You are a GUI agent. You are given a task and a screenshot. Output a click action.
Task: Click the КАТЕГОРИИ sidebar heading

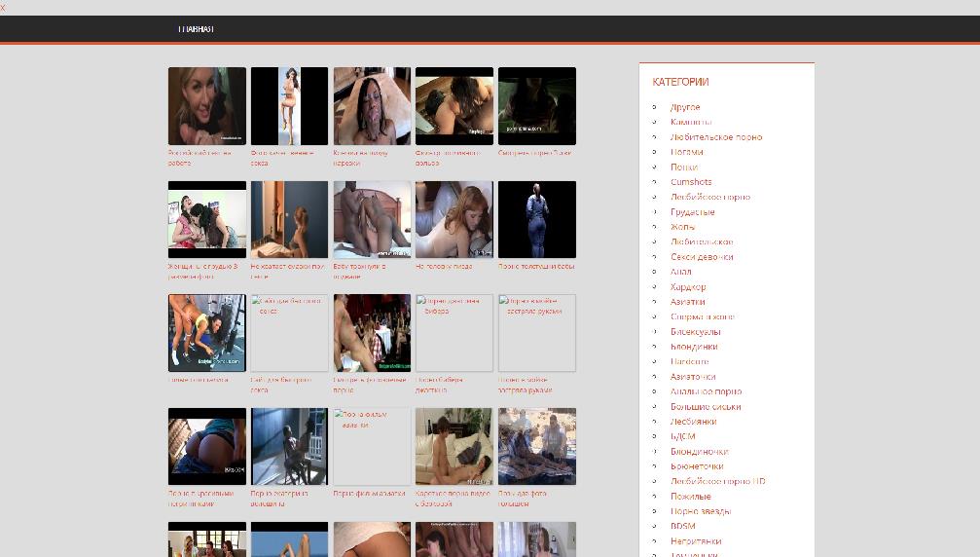[680, 82]
